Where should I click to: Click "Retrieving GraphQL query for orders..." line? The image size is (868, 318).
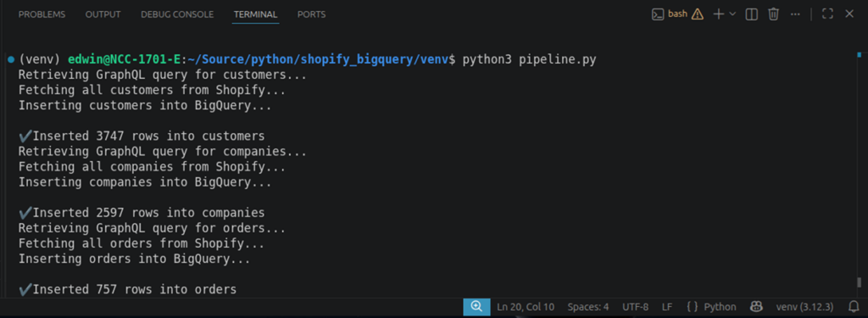point(152,228)
